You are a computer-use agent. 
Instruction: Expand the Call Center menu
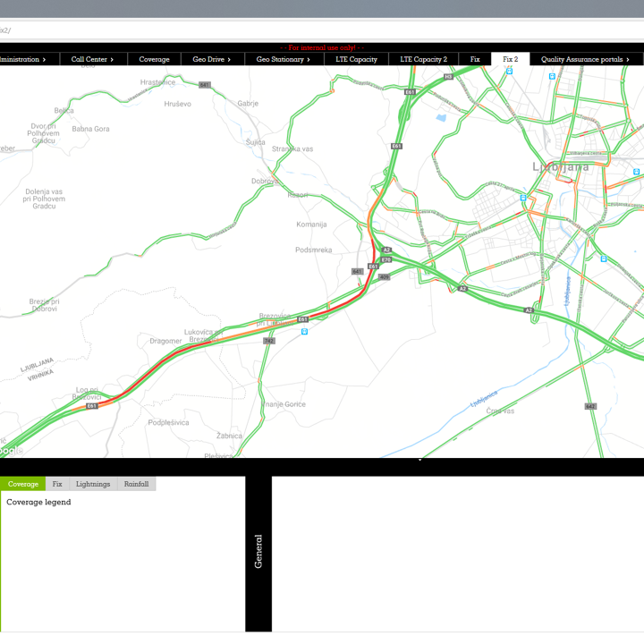pyautogui.click(x=92, y=59)
